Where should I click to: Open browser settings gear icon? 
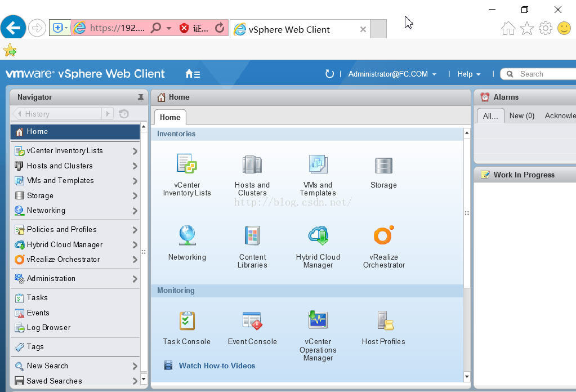coord(546,28)
